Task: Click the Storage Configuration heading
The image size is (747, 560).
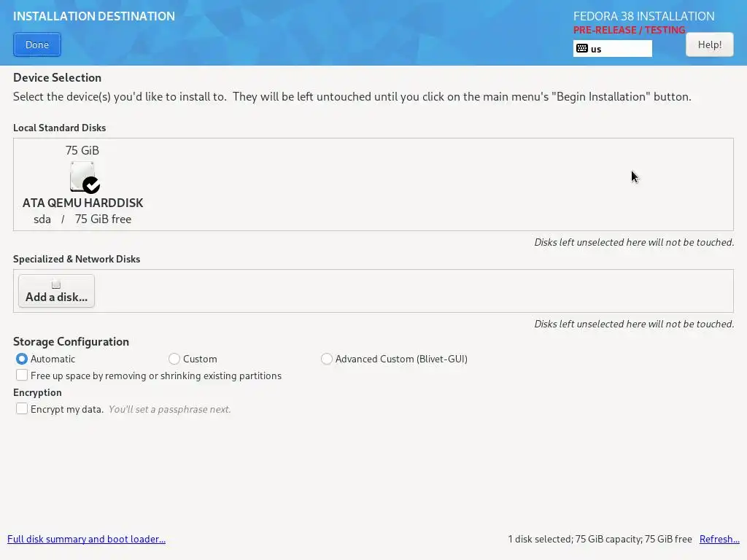Action: (x=71, y=341)
